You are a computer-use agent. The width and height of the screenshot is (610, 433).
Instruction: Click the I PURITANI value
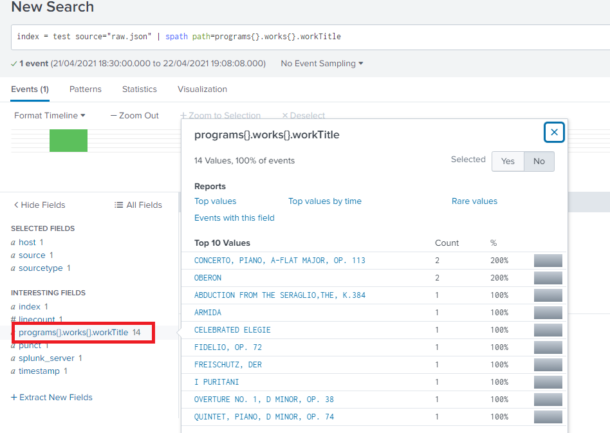[x=216, y=382]
